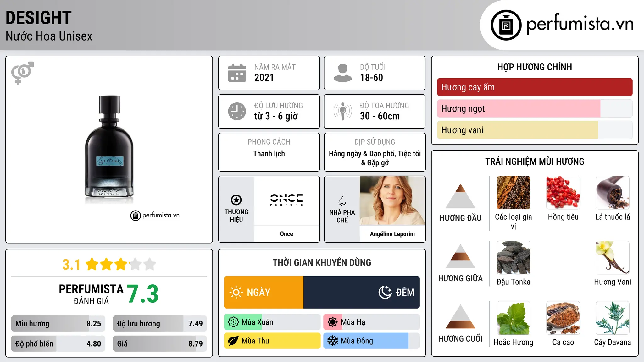Click the small perfumista.vn watermark logo under bottle
This screenshot has width=644, height=362.
pyautogui.click(x=155, y=216)
